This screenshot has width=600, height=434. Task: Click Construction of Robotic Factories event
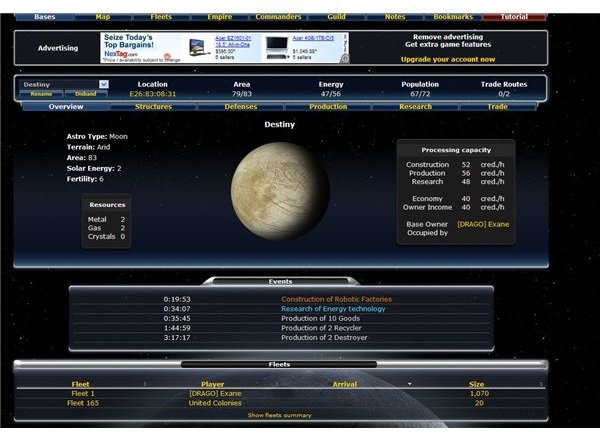(x=337, y=299)
